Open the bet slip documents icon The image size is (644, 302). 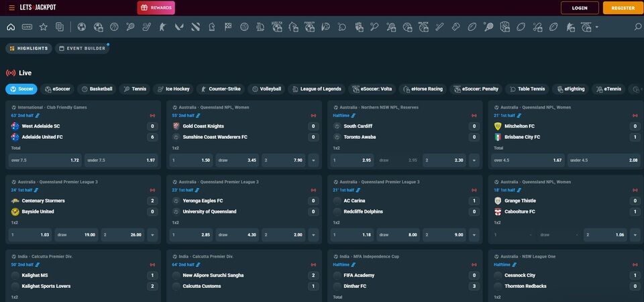[x=60, y=27]
